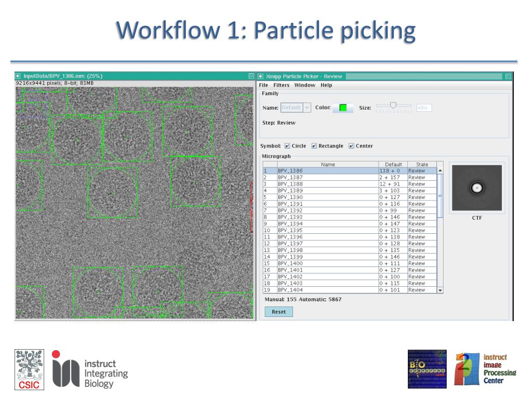
Task: Click the Instruct Integrating Biology logo
Action: point(90,369)
